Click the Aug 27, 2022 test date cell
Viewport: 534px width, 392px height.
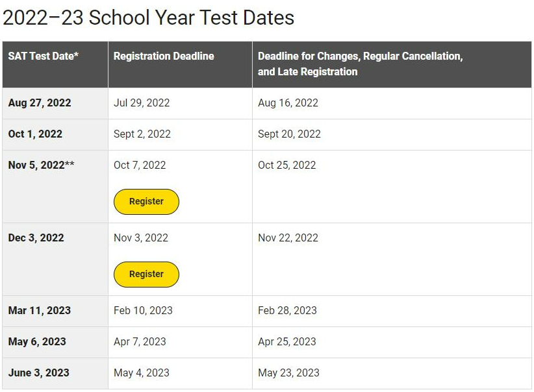(x=40, y=103)
